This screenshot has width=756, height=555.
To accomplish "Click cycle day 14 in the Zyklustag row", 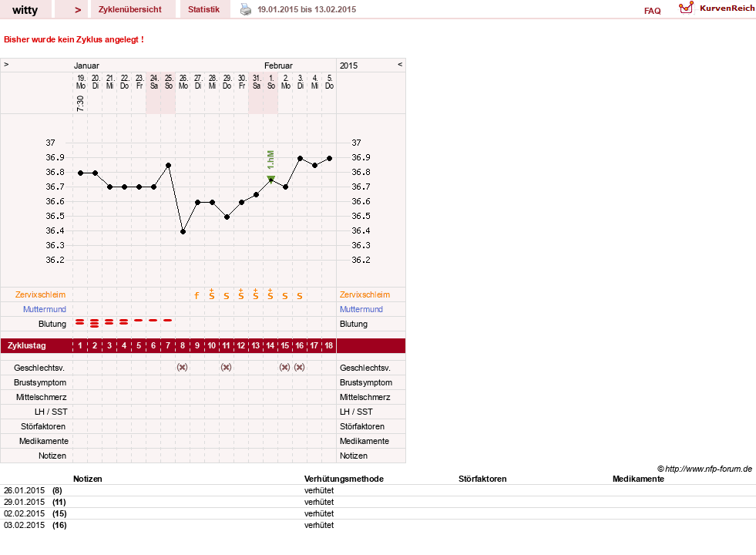I will coord(270,346).
